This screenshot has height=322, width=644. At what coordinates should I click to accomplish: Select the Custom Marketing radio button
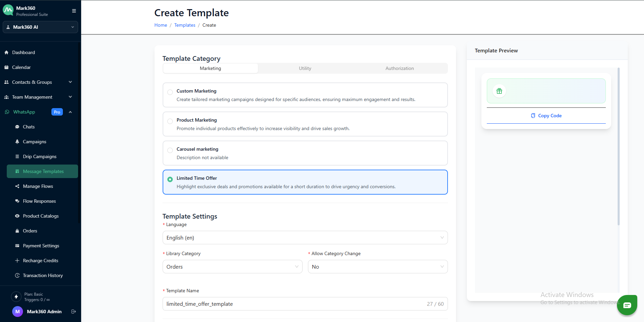[170, 92]
